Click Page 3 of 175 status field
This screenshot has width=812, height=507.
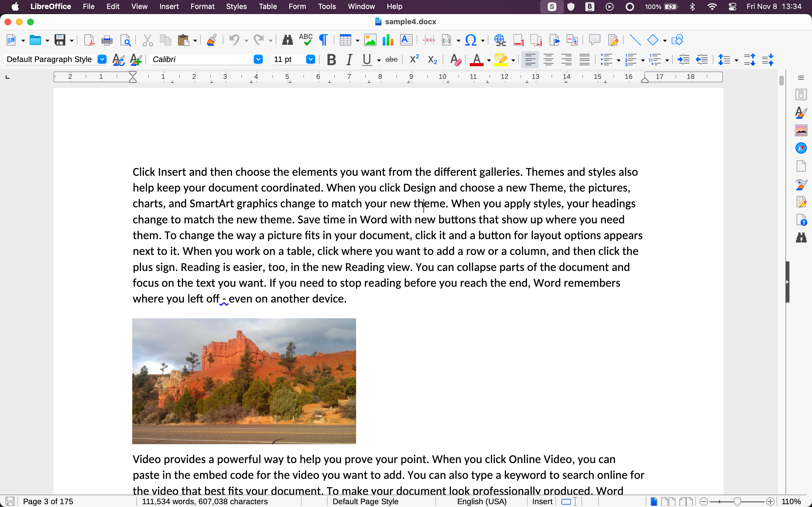click(48, 501)
